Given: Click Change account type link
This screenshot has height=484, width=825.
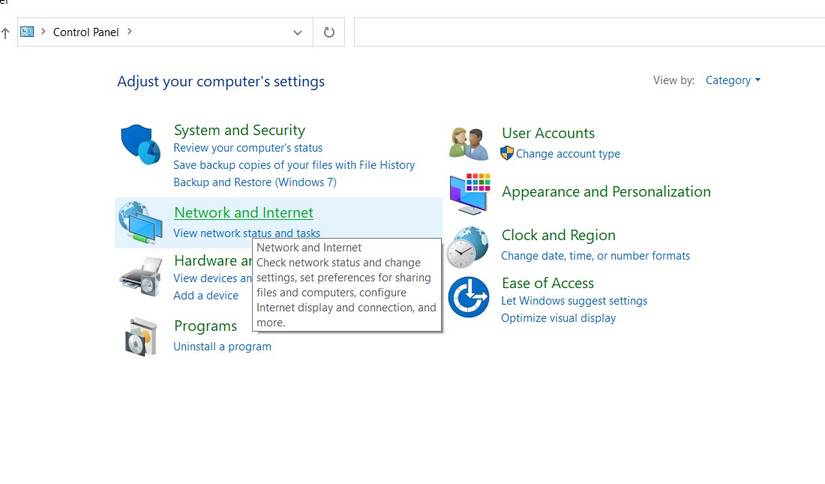Looking at the screenshot, I should pos(568,154).
